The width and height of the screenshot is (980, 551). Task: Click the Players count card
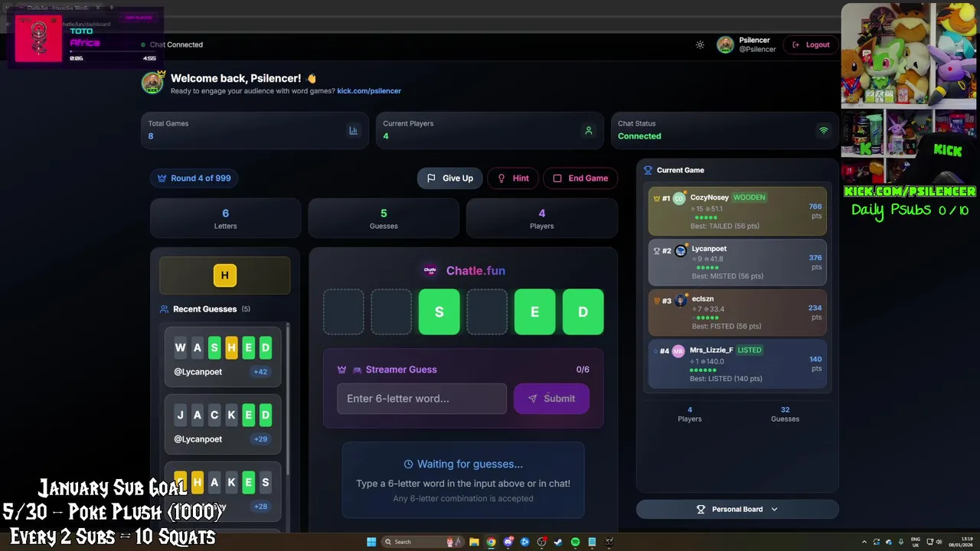point(541,218)
